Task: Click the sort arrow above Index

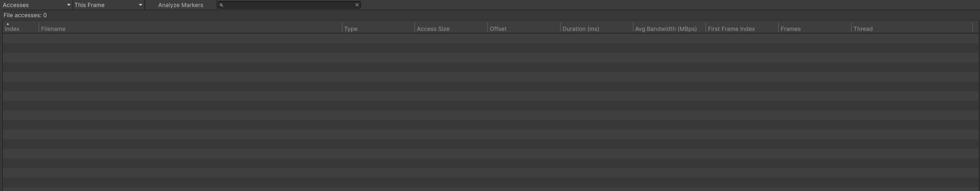Action: [x=8, y=24]
